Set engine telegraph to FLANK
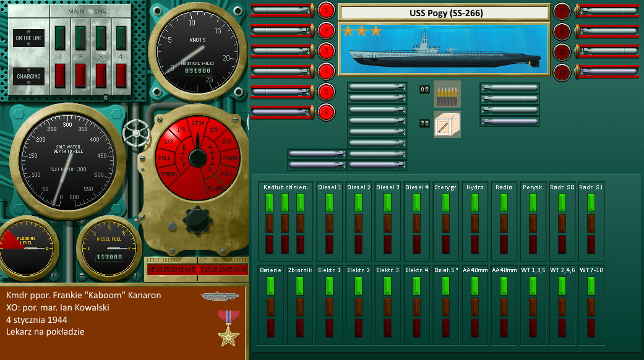Screen dimensions: 644x360 213,187
